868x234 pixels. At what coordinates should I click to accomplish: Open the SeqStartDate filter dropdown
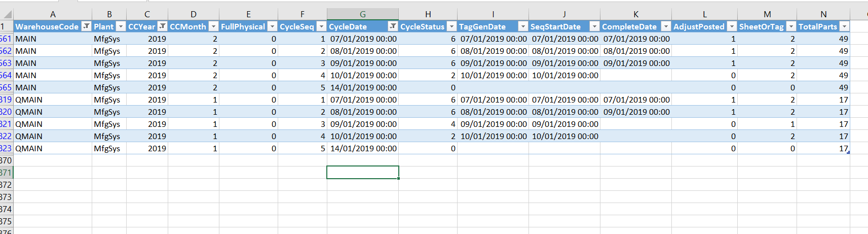click(x=594, y=26)
